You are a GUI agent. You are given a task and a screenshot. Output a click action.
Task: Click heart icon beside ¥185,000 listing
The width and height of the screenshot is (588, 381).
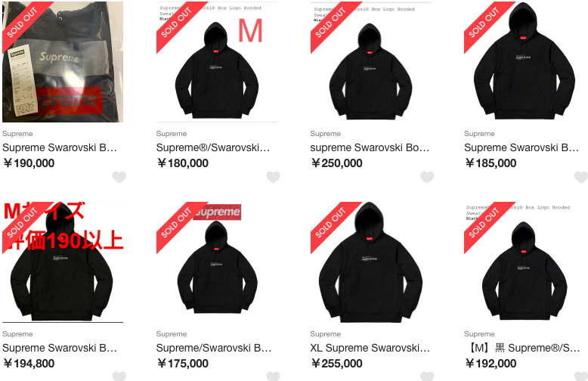pyautogui.click(x=581, y=177)
